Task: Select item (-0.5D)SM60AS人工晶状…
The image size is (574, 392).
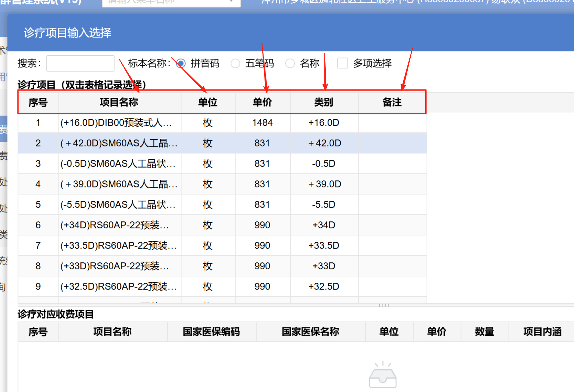Action: tap(119, 164)
